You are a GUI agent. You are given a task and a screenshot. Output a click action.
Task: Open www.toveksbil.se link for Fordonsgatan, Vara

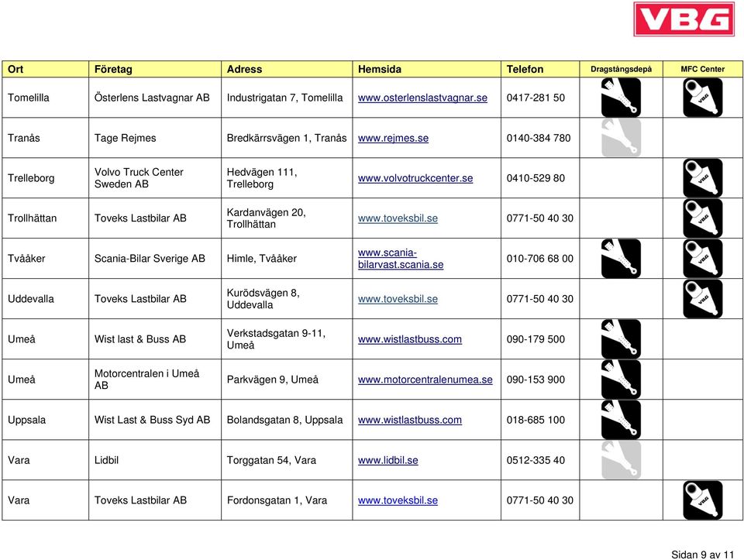(398, 500)
